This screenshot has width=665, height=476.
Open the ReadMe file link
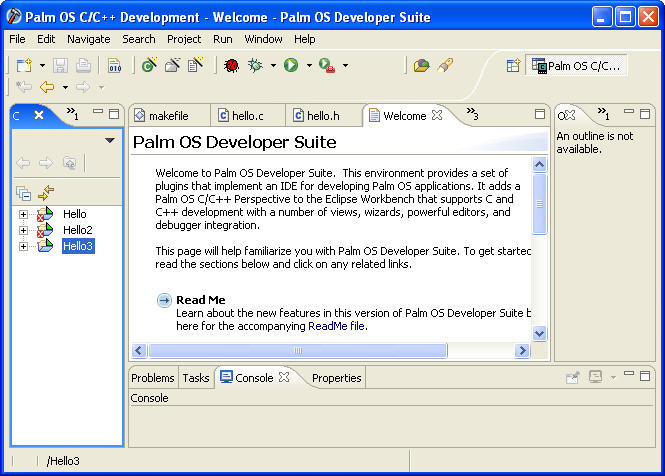336,326
